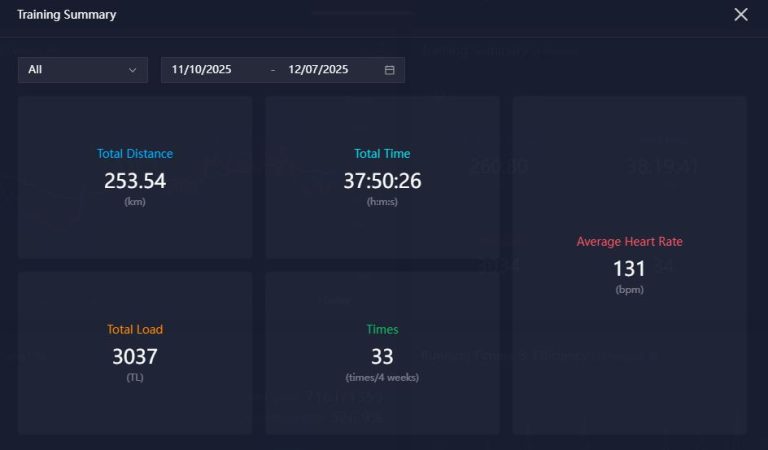Click the 3037 training load value

click(x=135, y=356)
